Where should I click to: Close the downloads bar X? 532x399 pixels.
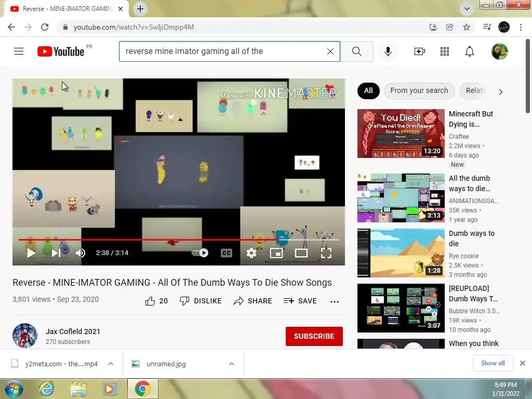click(523, 363)
